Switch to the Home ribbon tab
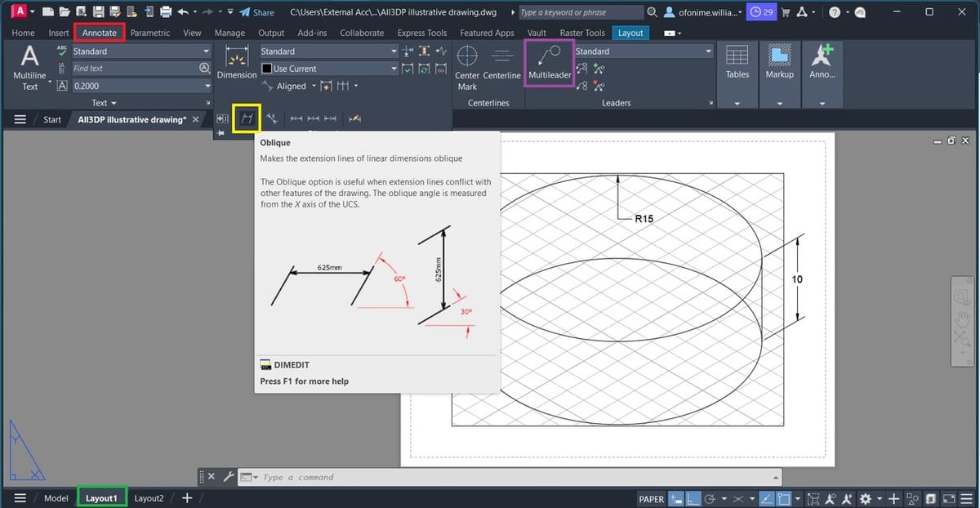The width and height of the screenshot is (980, 508). [23, 33]
